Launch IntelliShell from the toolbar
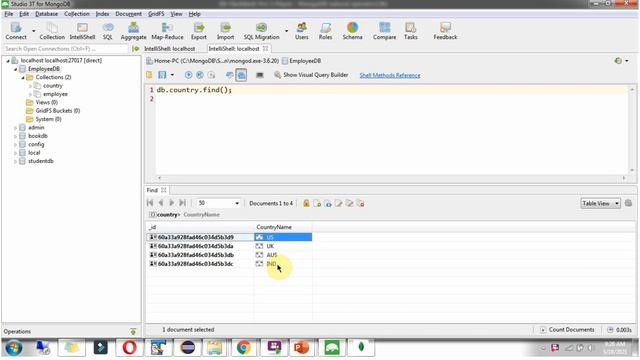The height and width of the screenshot is (360, 640). (82, 31)
